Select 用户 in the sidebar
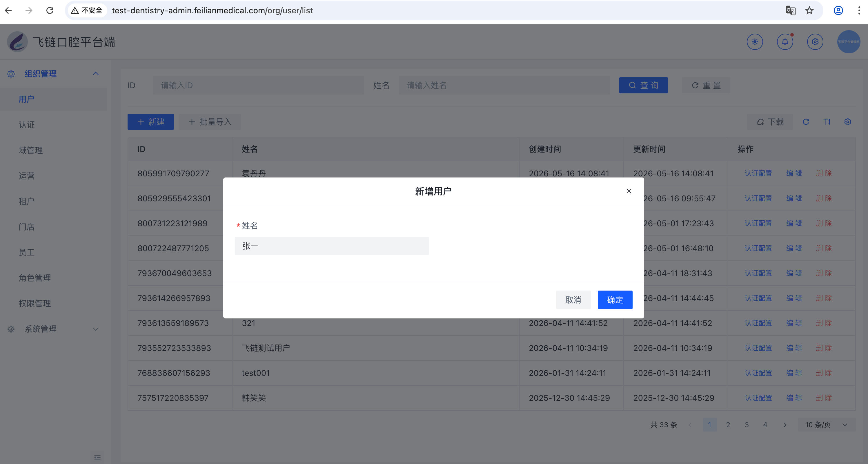This screenshot has width=868, height=464. coord(53,99)
